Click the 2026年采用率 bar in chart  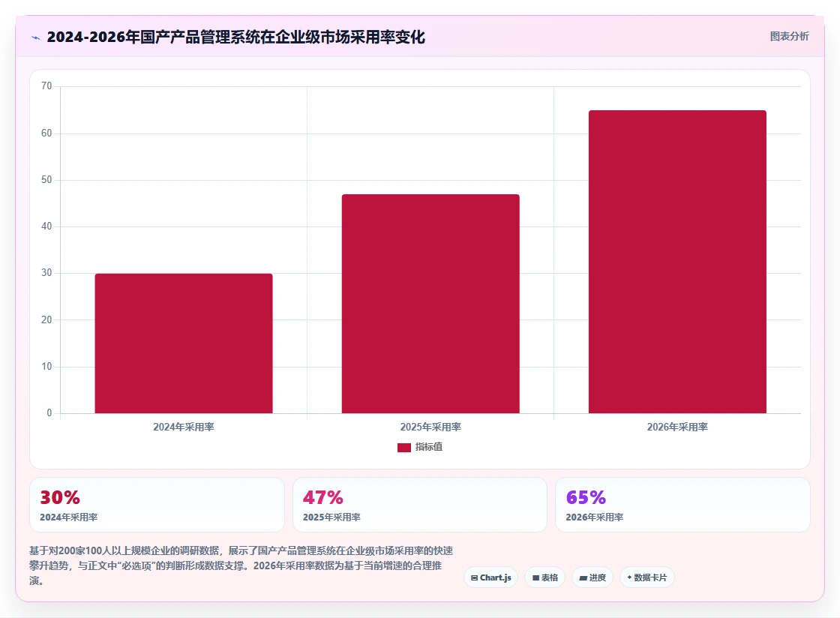pyautogui.click(x=677, y=262)
